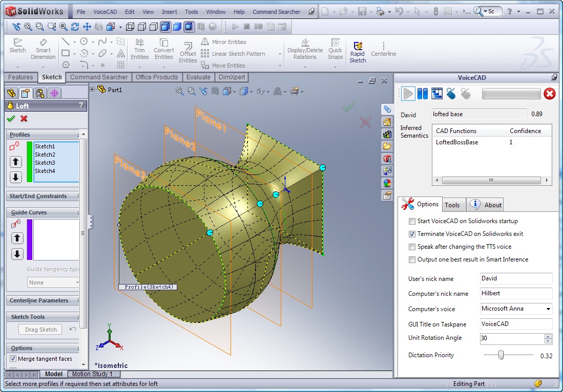Select Sketch3 in the Profiles list

pyautogui.click(x=45, y=163)
